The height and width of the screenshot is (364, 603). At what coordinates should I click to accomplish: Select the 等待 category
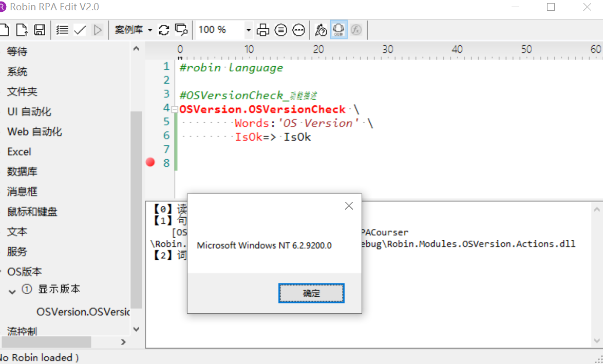(x=17, y=51)
